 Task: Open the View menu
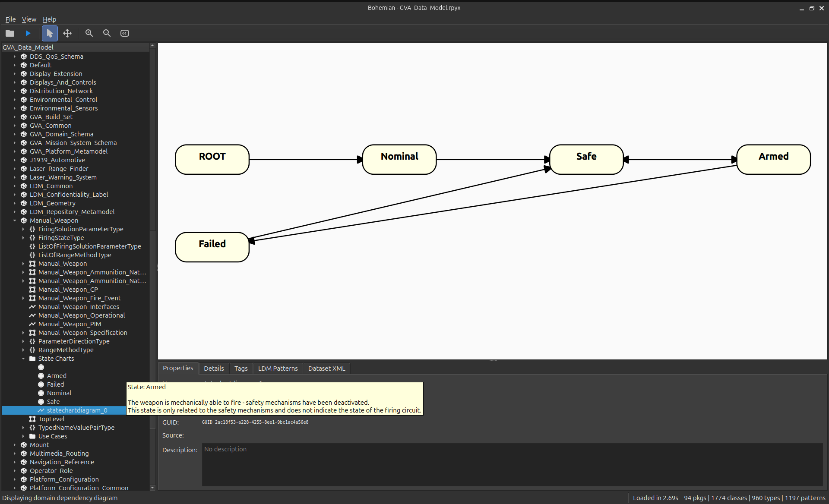29,19
